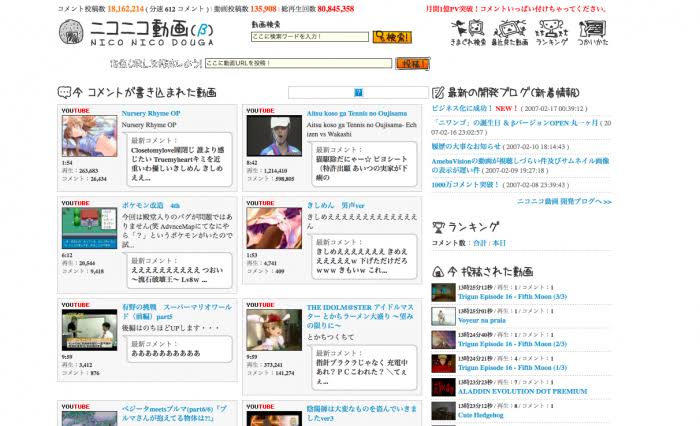
Task: Click Aitsu koso ga Tennis no Oujisama link
Action: pos(357,113)
